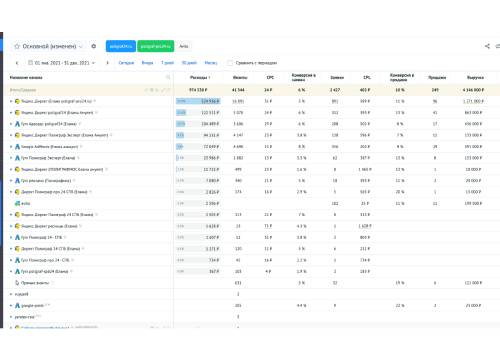Toggle the blue project filter button

(x=121, y=46)
